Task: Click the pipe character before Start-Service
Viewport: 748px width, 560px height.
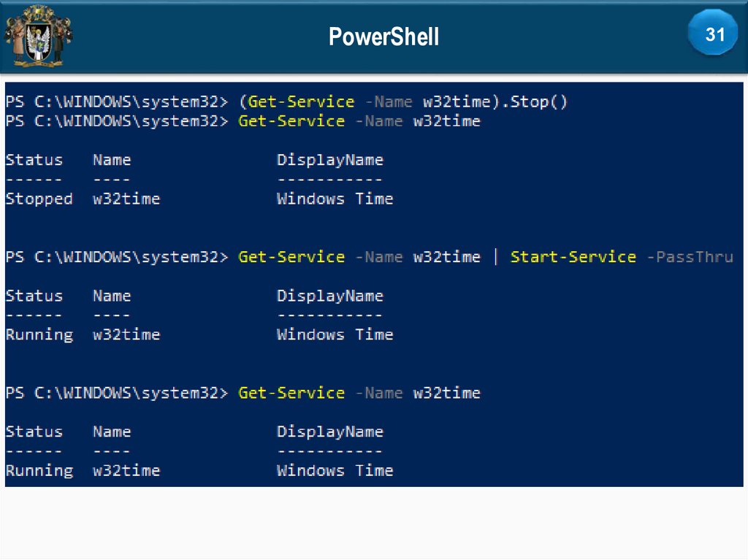Action: [495, 257]
